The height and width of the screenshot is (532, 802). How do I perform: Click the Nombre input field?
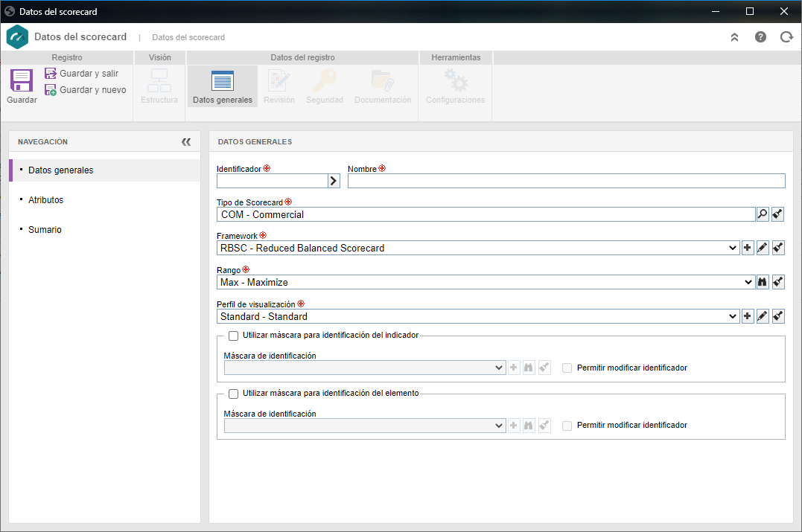pyautogui.click(x=566, y=181)
